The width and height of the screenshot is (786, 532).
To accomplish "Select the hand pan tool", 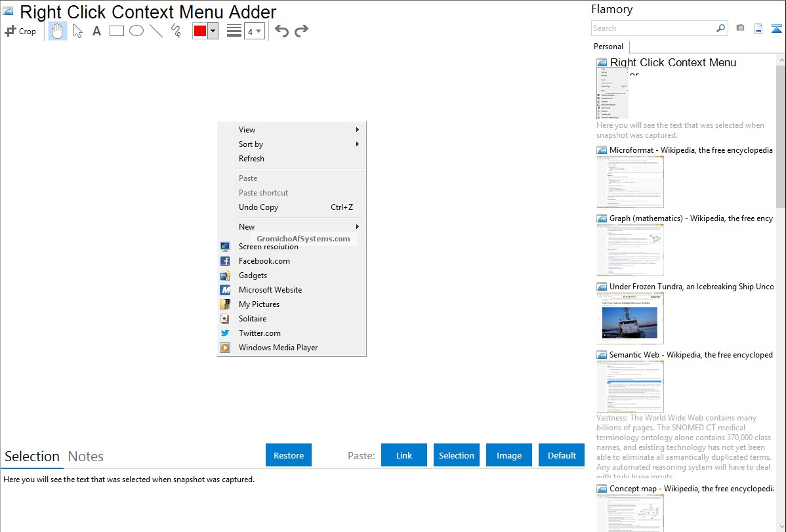I will (x=57, y=31).
